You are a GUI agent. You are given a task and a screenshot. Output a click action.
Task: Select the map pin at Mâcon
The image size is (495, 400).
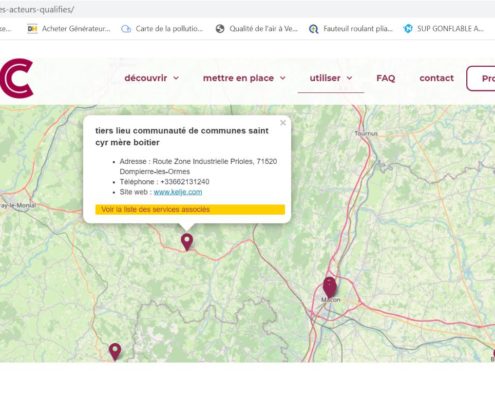pos(330,287)
